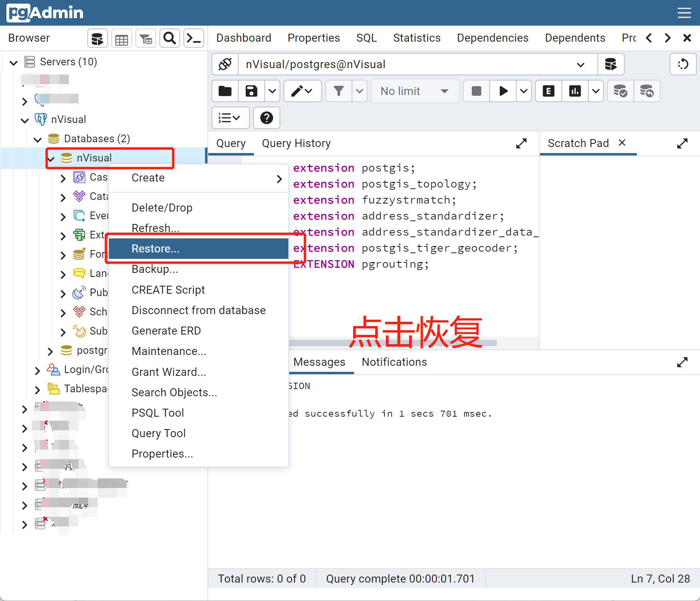700x601 pixels.
Task: Maximize the Query panel
Action: [521, 143]
